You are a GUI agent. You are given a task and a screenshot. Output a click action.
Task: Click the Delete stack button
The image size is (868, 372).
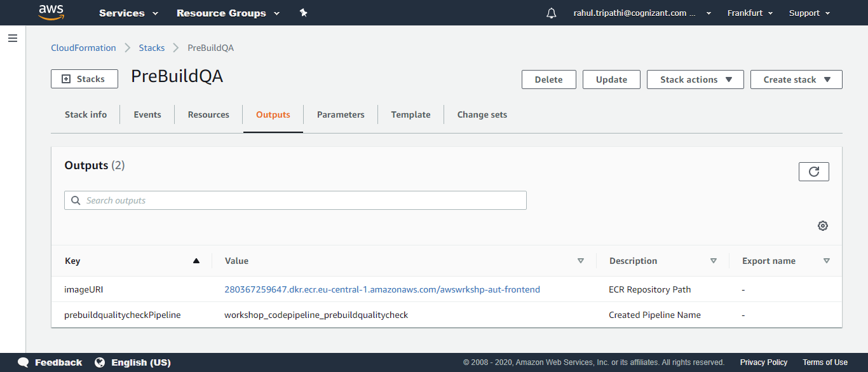[549, 79]
